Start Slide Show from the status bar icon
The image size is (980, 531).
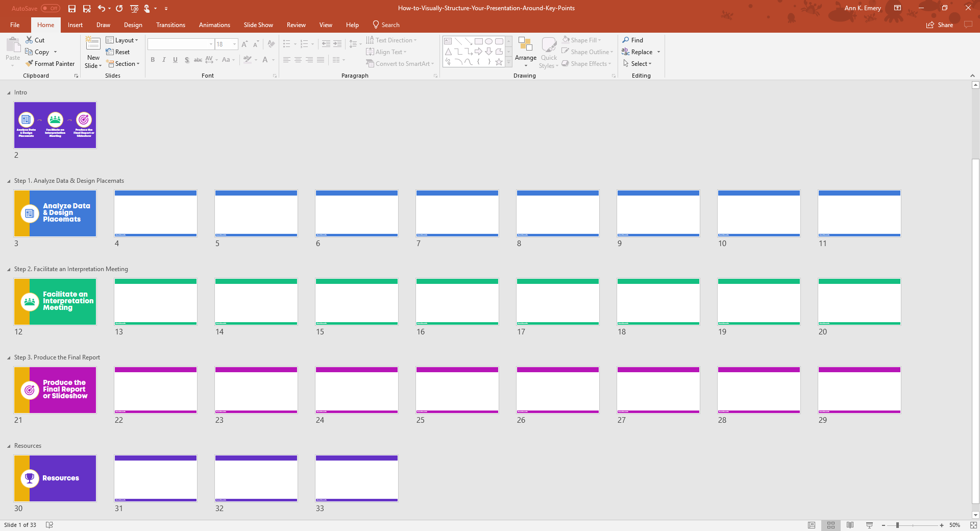click(868, 525)
